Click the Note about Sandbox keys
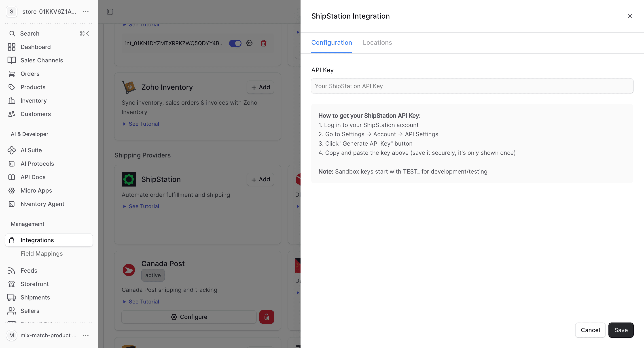644x348 pixels. coord(403,172)
